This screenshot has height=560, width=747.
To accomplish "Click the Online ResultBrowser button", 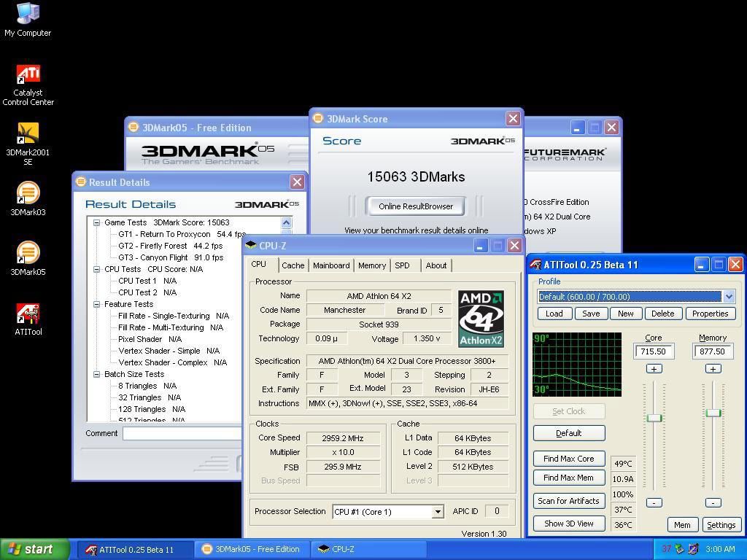I will 416,206.
